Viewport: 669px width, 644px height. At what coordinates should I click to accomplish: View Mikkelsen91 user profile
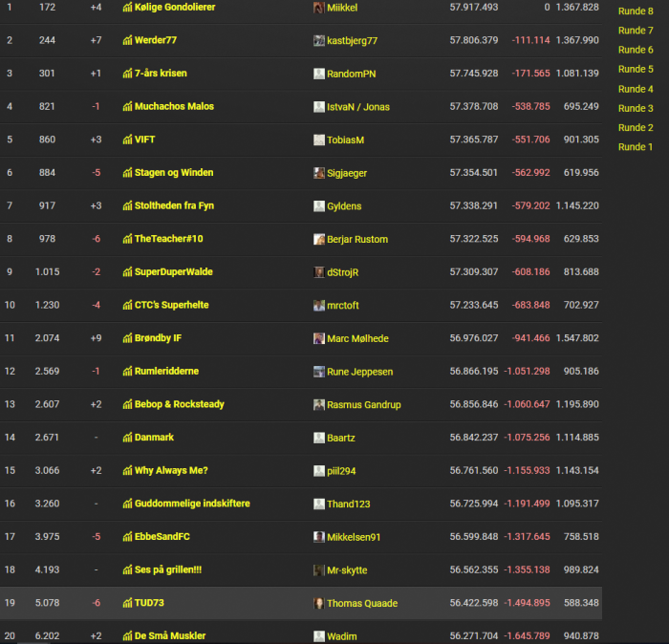(354, 537)
